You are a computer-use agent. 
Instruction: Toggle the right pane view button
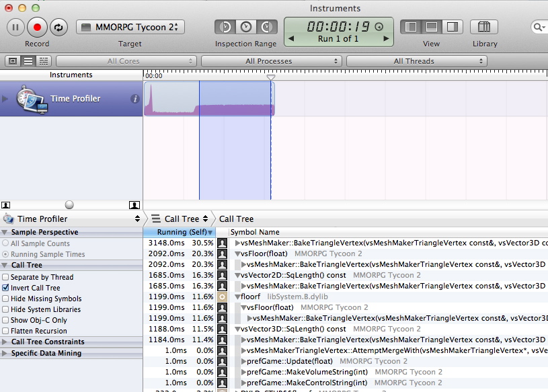pyautogui.click(x=453, y=27)
